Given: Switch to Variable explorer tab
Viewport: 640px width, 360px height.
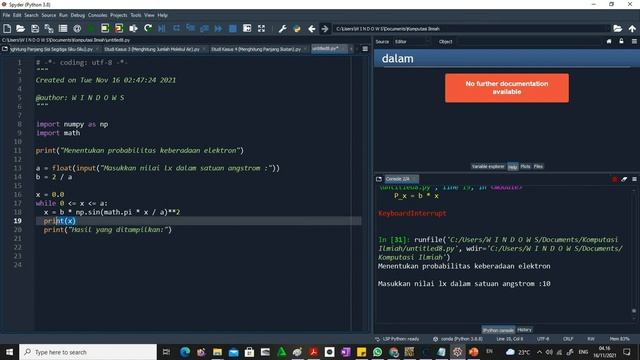Looking at the screenshot, I should point(488,167).
